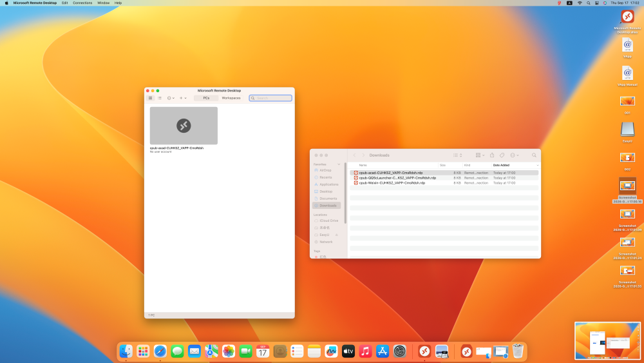This screenshot has width=644, height=363.
Task: Open Notes from the Dock
Action: coord(314,351)
